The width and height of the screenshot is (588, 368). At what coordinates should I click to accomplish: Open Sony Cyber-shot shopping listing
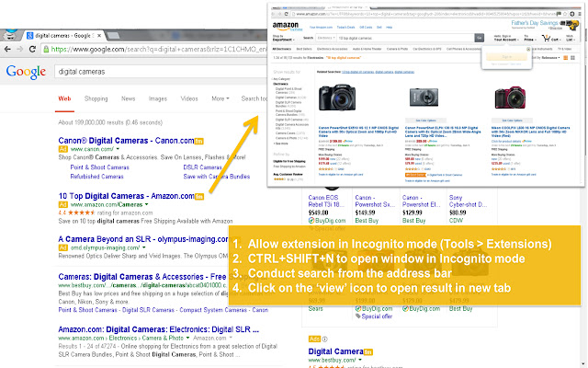pos(468,201)
